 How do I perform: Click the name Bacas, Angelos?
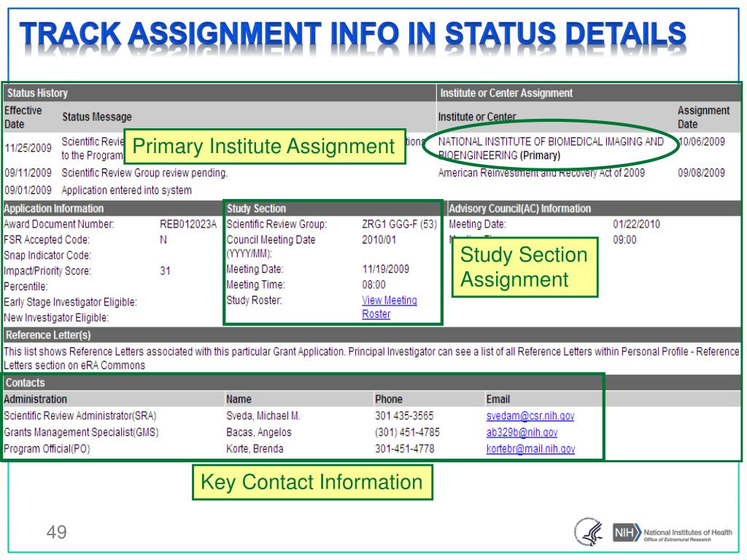pos(259,432)
